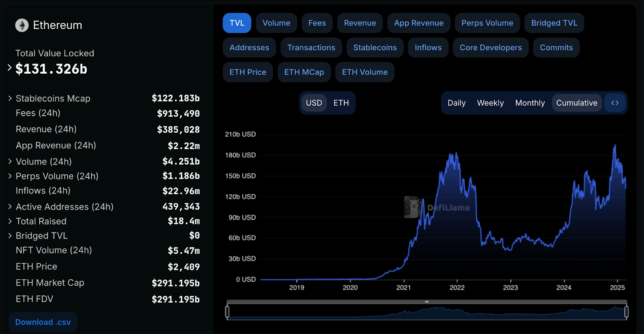Expand the Volume (24h) row
The width and height of the screenshot is (644, 334).
coord(10,161)
